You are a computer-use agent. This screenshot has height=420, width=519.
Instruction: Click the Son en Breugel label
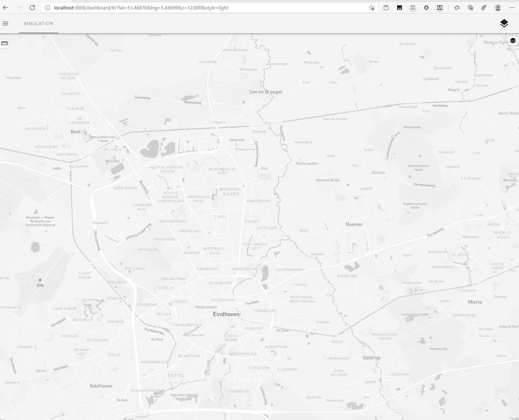tap(265, 92)
